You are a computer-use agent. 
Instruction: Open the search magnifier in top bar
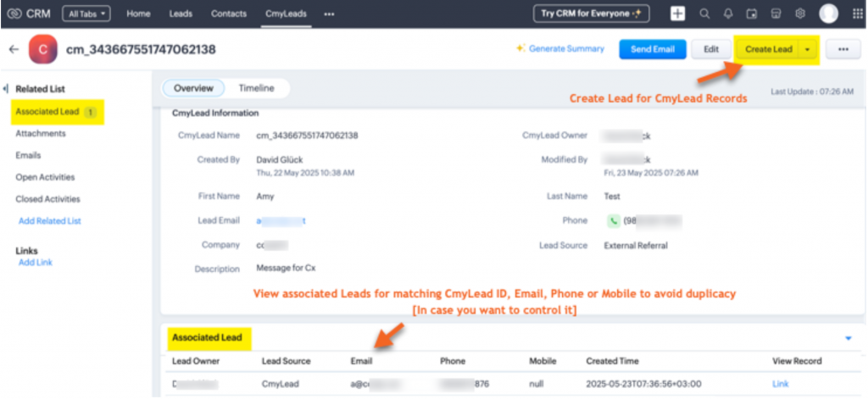[704, 14]
